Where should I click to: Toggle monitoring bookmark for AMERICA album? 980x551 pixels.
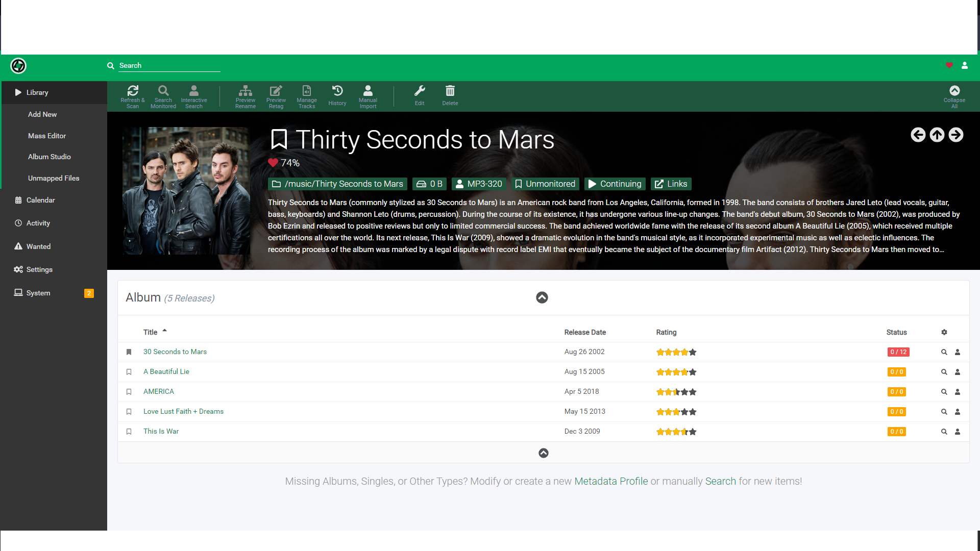129,392
